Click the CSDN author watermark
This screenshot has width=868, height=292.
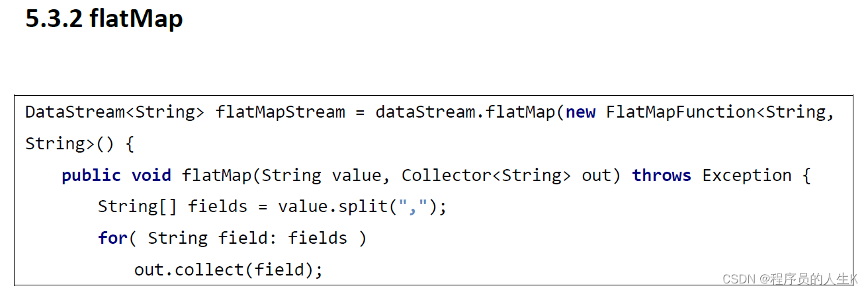(789, 279)
